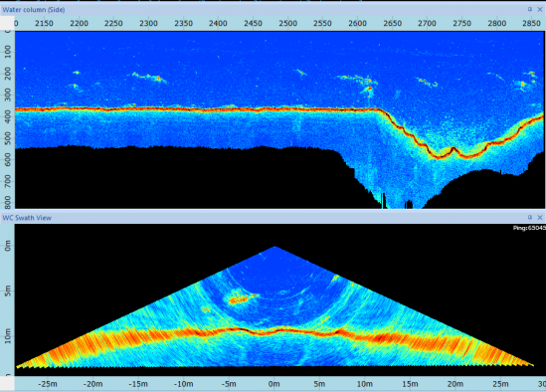
Task: Close the WC Swath View panel
Action: [x=540, y=218]
